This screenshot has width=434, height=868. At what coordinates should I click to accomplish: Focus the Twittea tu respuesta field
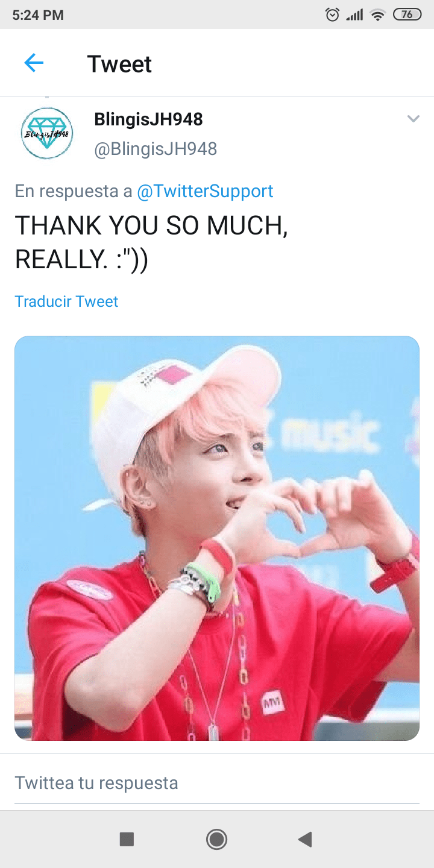click(x=217, y=783)
